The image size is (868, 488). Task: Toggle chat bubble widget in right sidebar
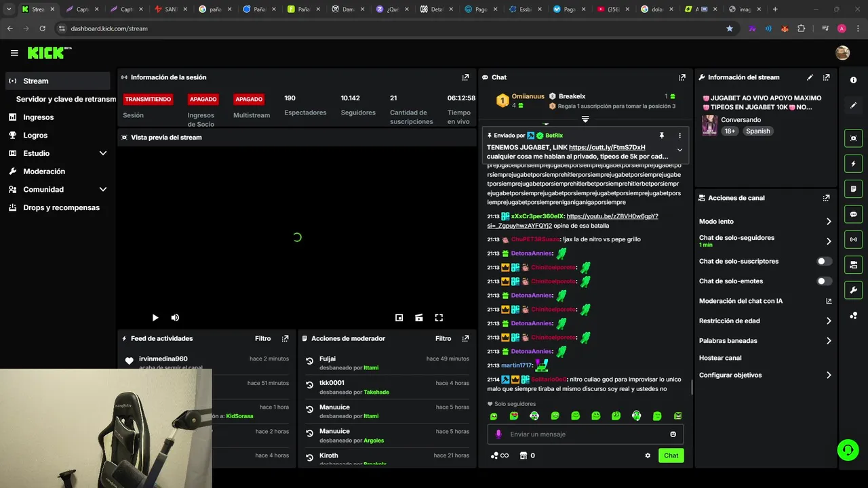tap(853, 214)
